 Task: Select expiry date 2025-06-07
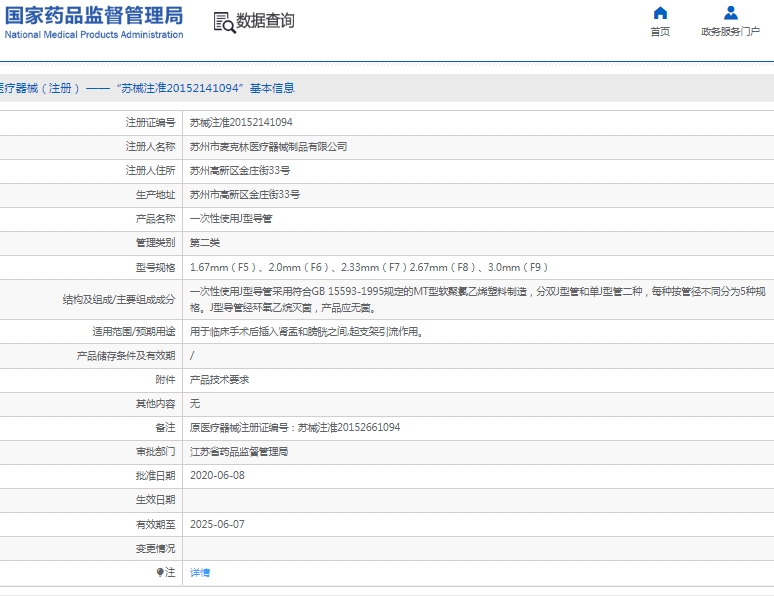coord(217,524)
